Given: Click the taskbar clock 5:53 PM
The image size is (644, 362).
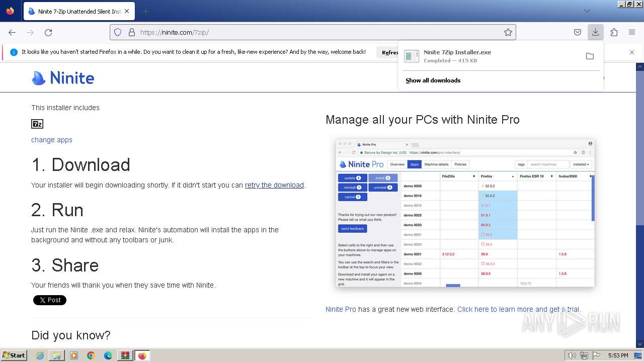Looking at the screenshot, I should (618, 355).
